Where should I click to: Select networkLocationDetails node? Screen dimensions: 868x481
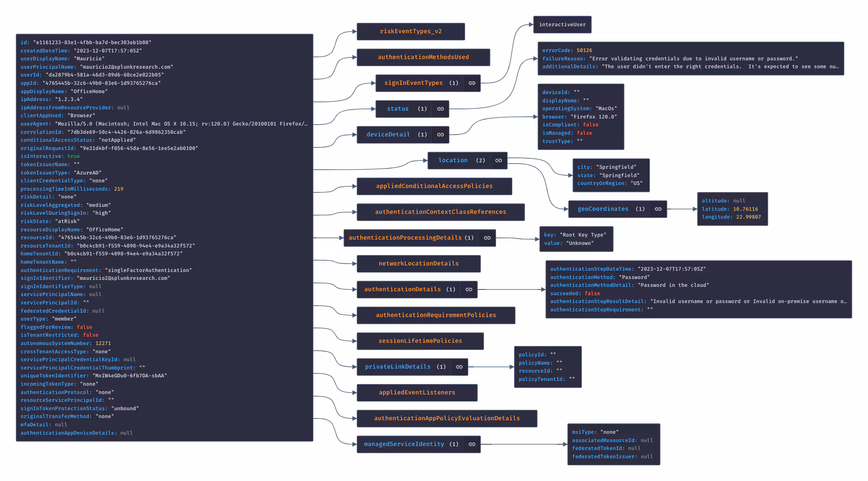[418, 264]
